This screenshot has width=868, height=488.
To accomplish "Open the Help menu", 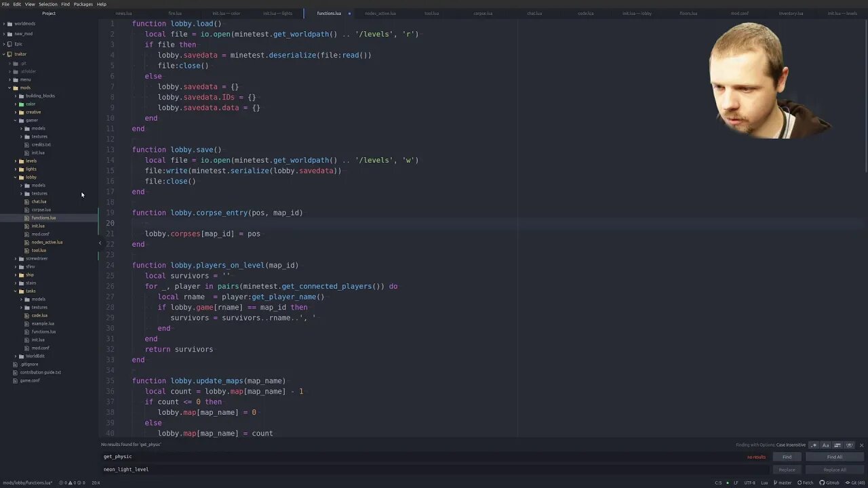I will pyautogui.click(x=102, y=4).
